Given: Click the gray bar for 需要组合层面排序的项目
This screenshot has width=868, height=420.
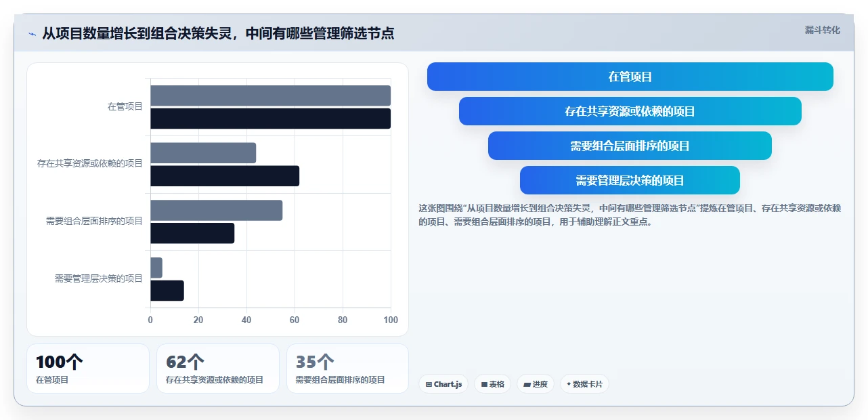Looking at the screenshot, I should [217, 210].
